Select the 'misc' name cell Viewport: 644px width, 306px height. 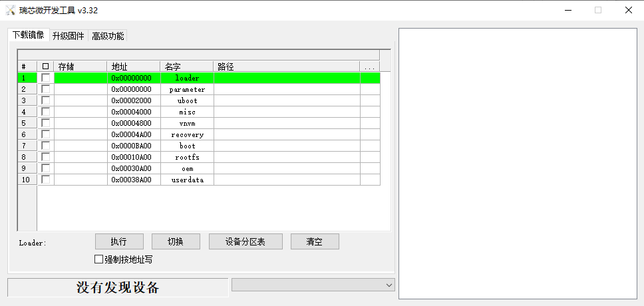pos(188,112)
